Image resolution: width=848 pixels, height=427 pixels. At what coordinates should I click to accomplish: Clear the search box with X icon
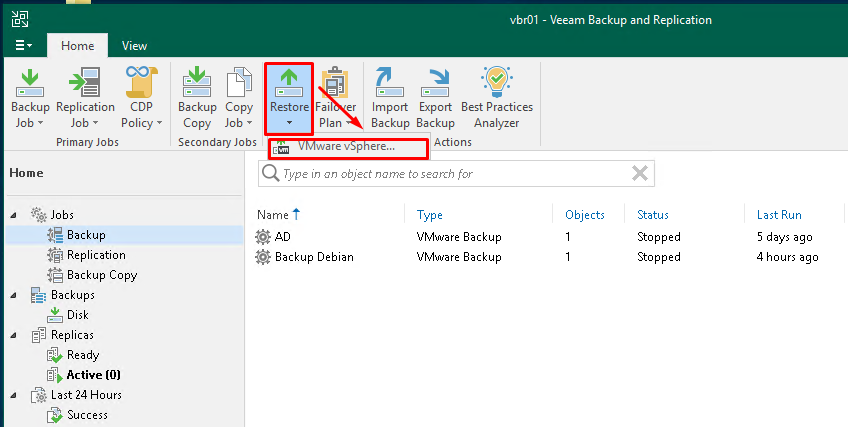coord(640,174)
